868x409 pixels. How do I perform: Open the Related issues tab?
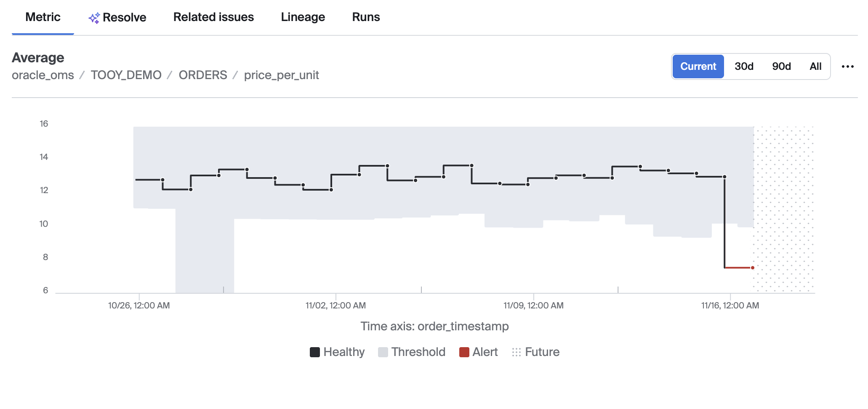[x=213, y=17]
